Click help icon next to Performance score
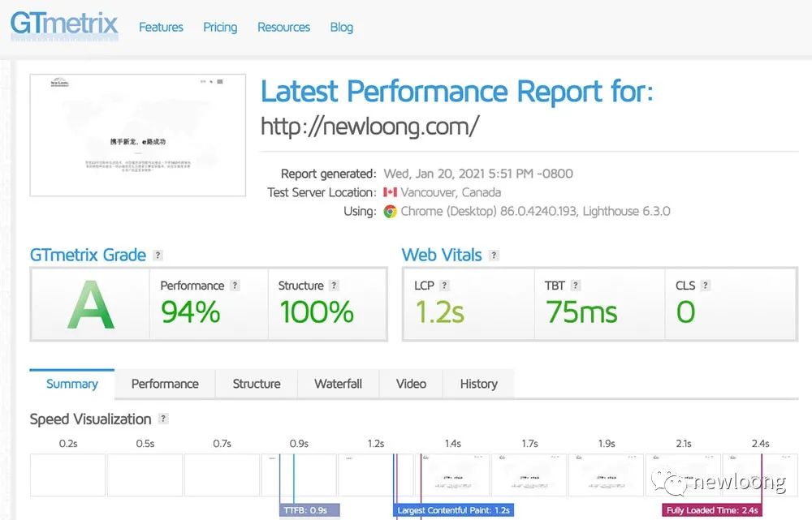812x520 pixels. (x=235, y=286)
